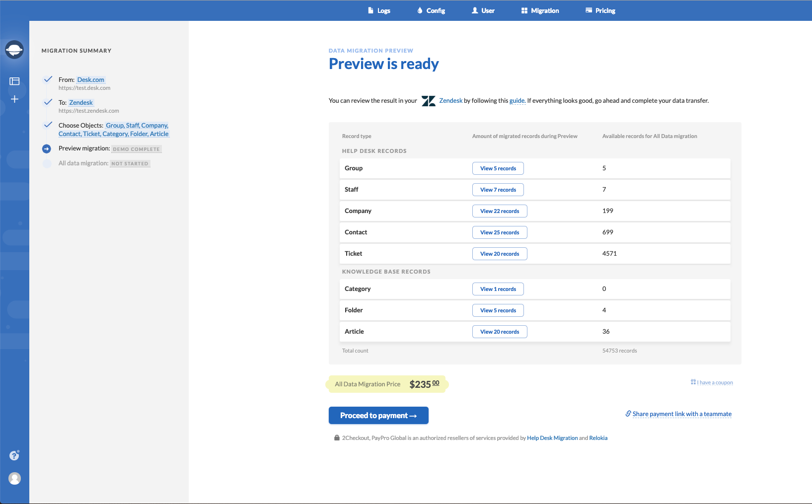Click the Zendesk logo icon
This screenshot has height=504, width=812.
[428, 101]
